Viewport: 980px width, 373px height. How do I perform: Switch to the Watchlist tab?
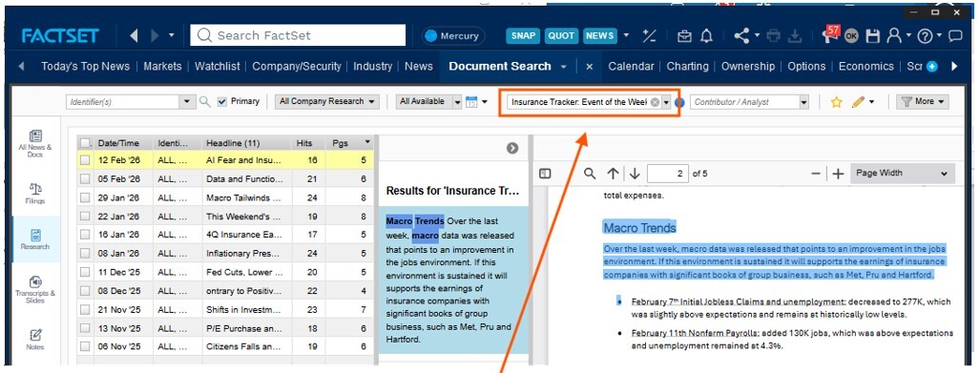click(x=217, y=66)
